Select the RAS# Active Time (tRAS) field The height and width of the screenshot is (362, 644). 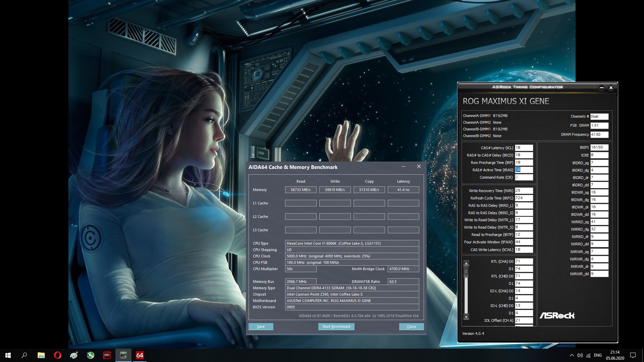(x=524, y=170)
